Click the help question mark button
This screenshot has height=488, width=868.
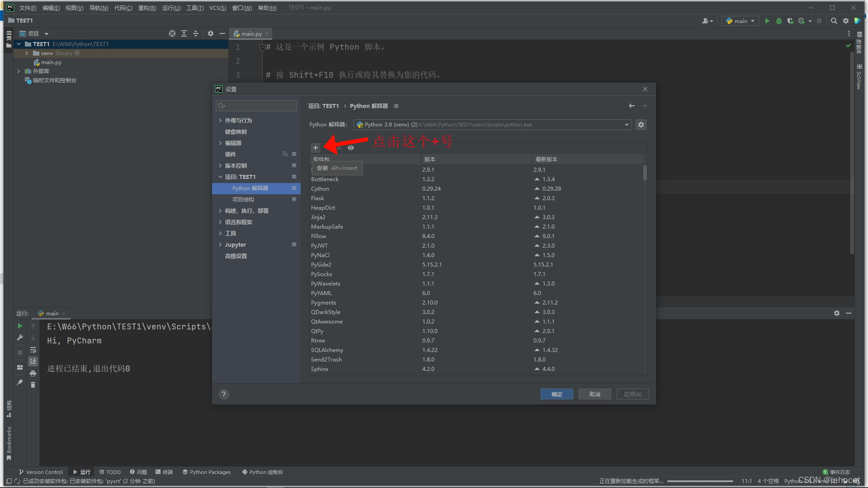(224, 394)
